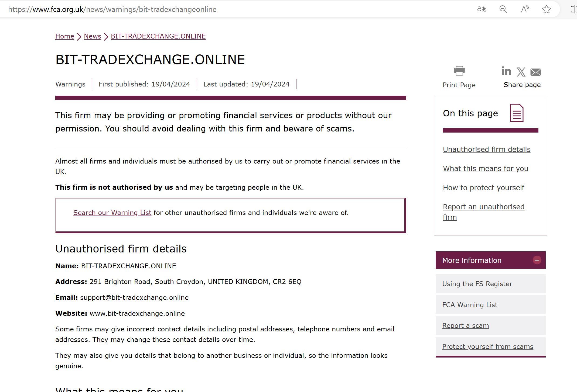Click the On this page document icon
The width and height of the screenshot is (577, 392).
pyautogui.click(x=517, y=113)
